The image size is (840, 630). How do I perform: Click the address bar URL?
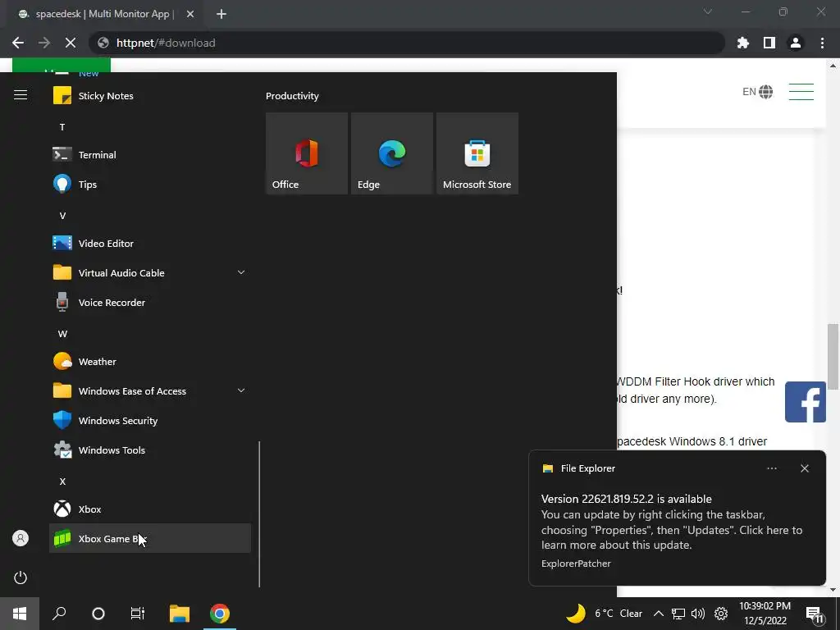(x=166, y=43)
